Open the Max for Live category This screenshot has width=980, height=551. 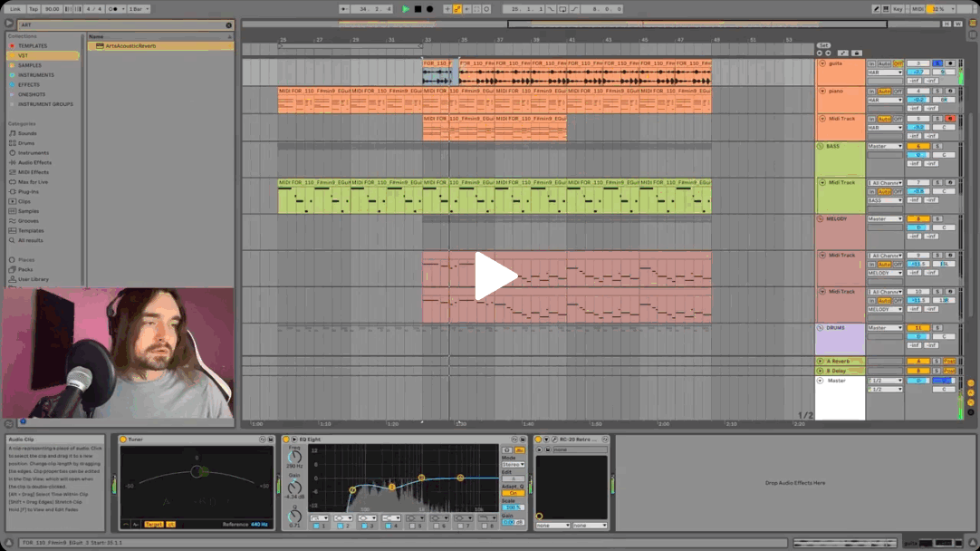33,182
